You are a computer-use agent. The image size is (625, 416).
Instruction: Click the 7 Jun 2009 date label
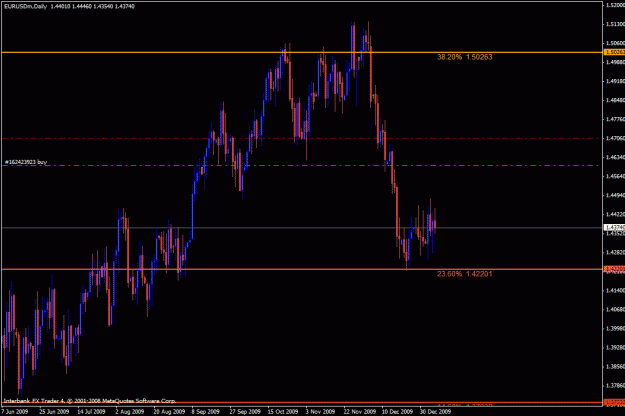point(15,411)
